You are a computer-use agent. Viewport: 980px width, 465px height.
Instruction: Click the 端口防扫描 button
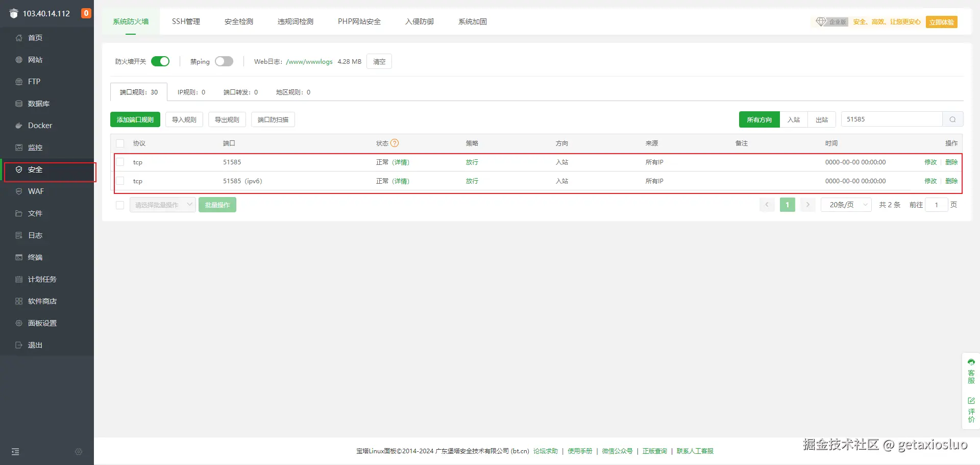pyautogui.click(x=273, y=119)
